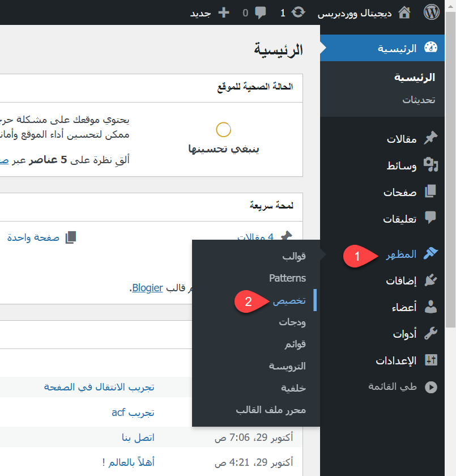This screenshot has height=476, width=456.
Task: Open the comments bubble in admin bar
Action: pos(261,12)
